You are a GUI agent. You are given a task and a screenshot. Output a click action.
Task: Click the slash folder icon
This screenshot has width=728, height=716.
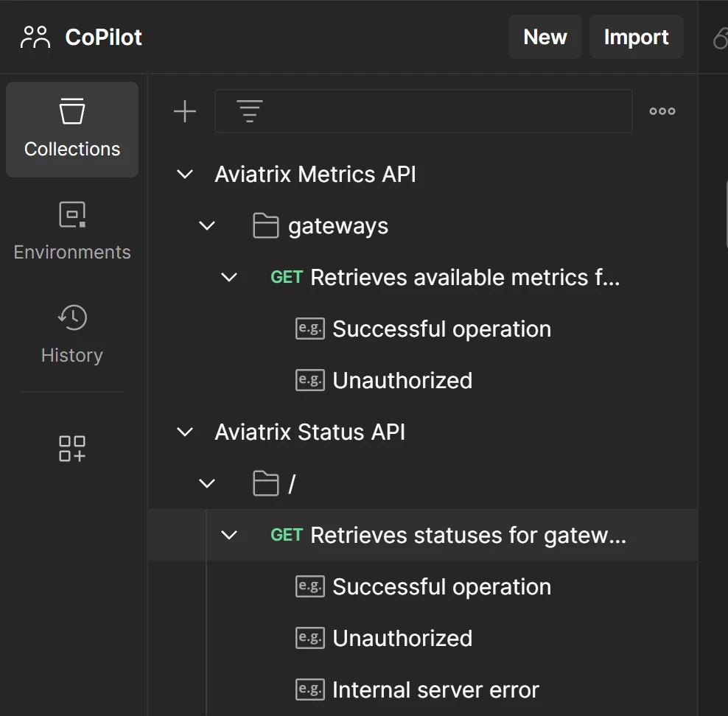click(x=265, y=483)
